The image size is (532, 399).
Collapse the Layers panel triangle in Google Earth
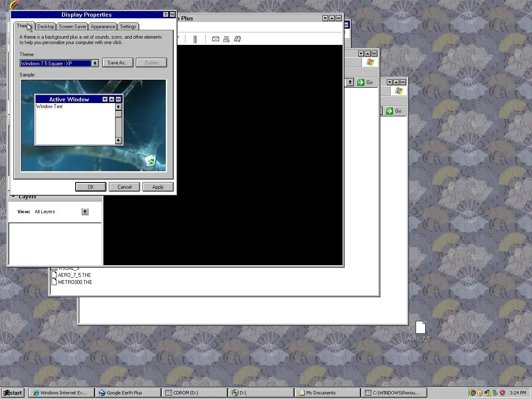click(x=13, y=197)
